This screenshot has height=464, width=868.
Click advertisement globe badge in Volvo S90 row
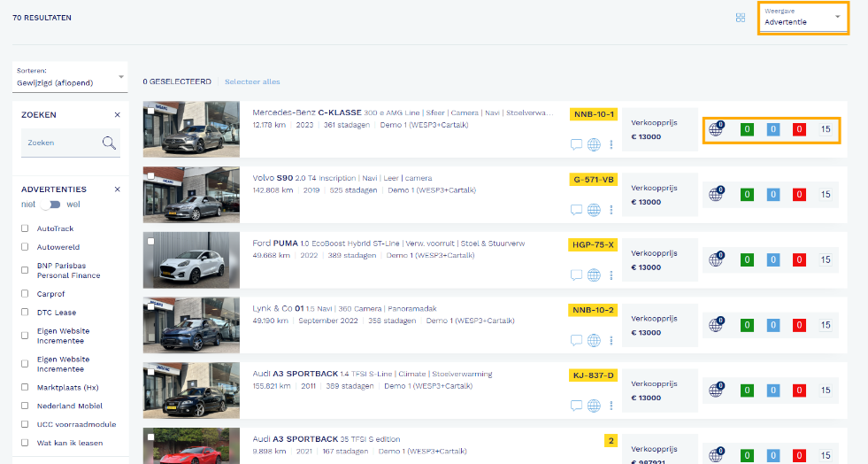click(717, 194)
